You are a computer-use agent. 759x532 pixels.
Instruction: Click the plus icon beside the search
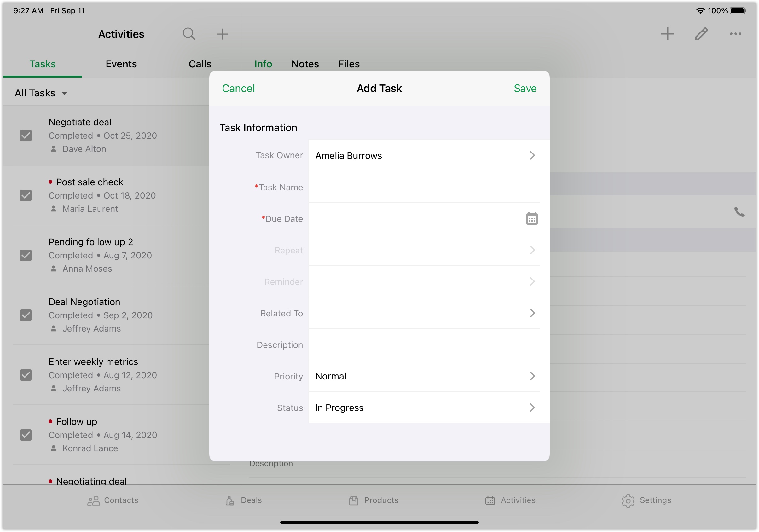(x=223, y=34)
